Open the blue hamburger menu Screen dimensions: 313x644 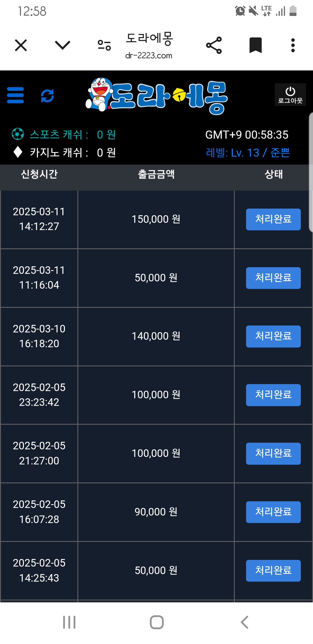point(15,95)
